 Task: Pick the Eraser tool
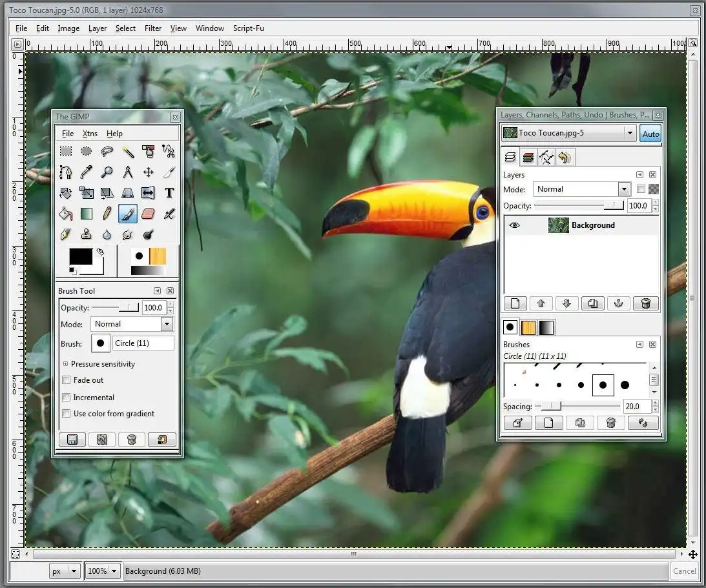(148, 214)
